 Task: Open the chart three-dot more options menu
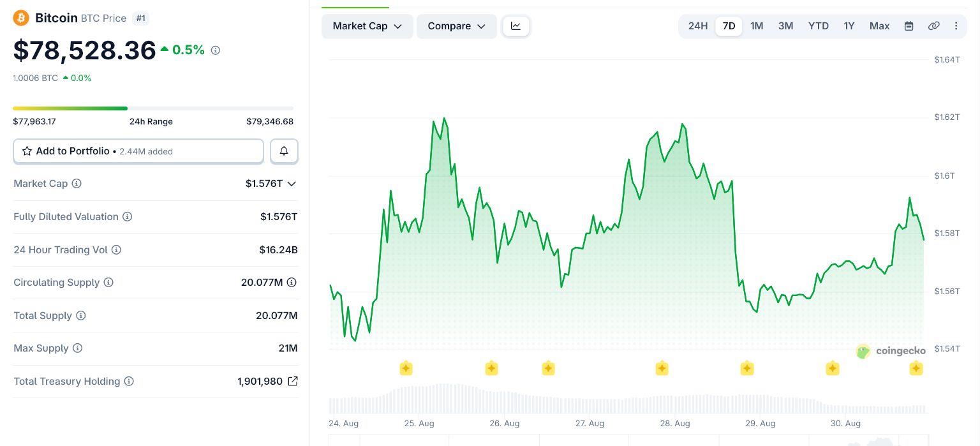coord(956,26)
